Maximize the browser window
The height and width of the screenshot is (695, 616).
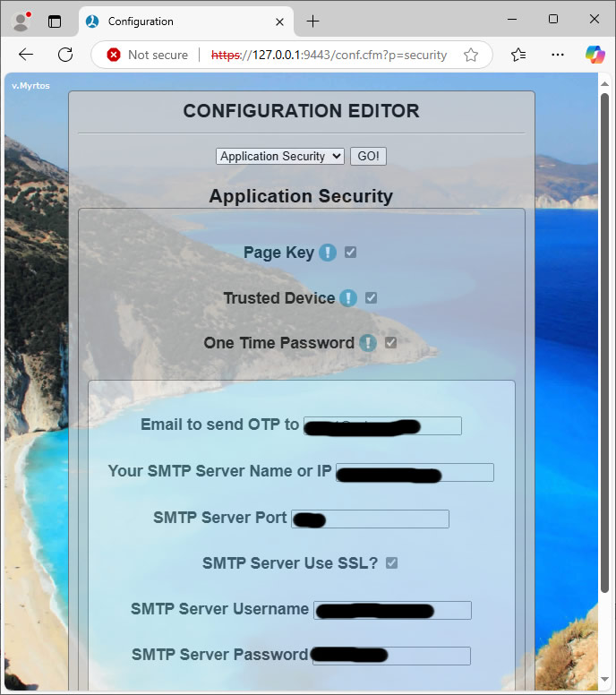pos(553,19)
